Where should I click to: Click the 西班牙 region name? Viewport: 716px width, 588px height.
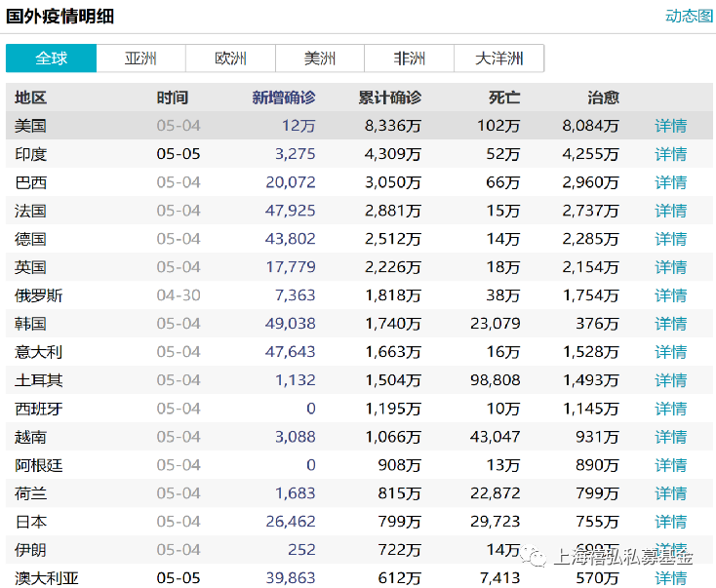(x=38, y=409)
